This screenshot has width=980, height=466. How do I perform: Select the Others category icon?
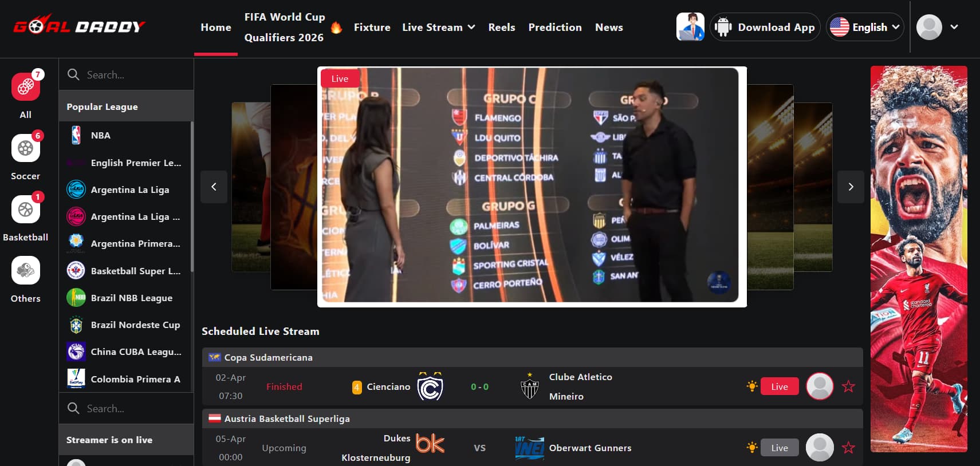point(25,270)
